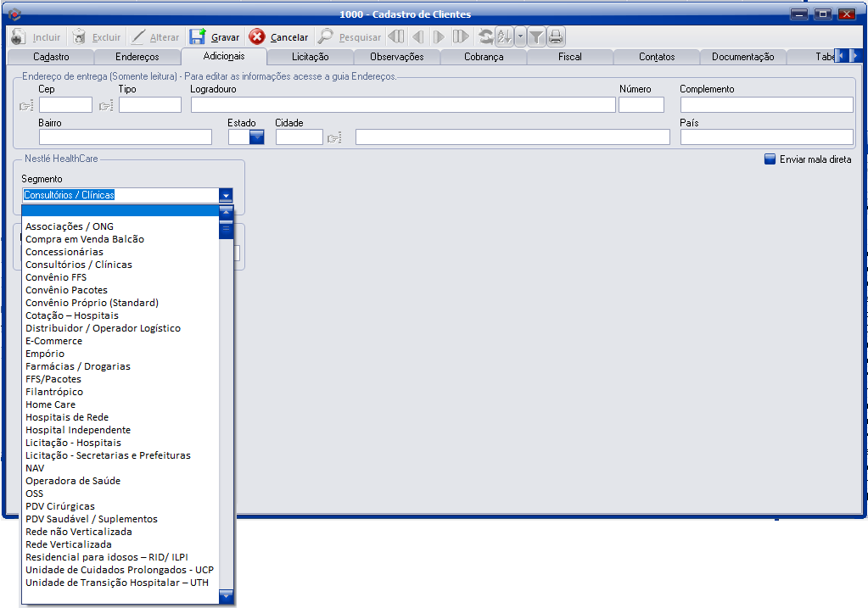The width and height of the screenshot is (868, 608).
Task: Go to the Cobrança tab
Action: [484, 57]
